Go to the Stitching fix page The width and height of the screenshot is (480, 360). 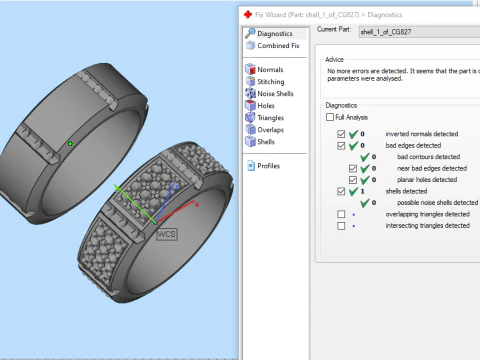271,81
